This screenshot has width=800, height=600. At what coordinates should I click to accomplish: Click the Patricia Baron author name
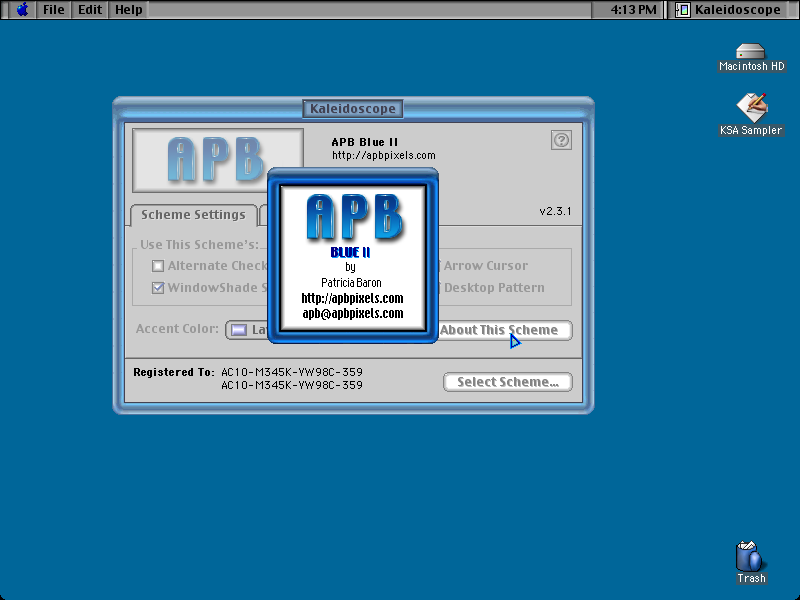pyautogui.click(x=352, y=283)
